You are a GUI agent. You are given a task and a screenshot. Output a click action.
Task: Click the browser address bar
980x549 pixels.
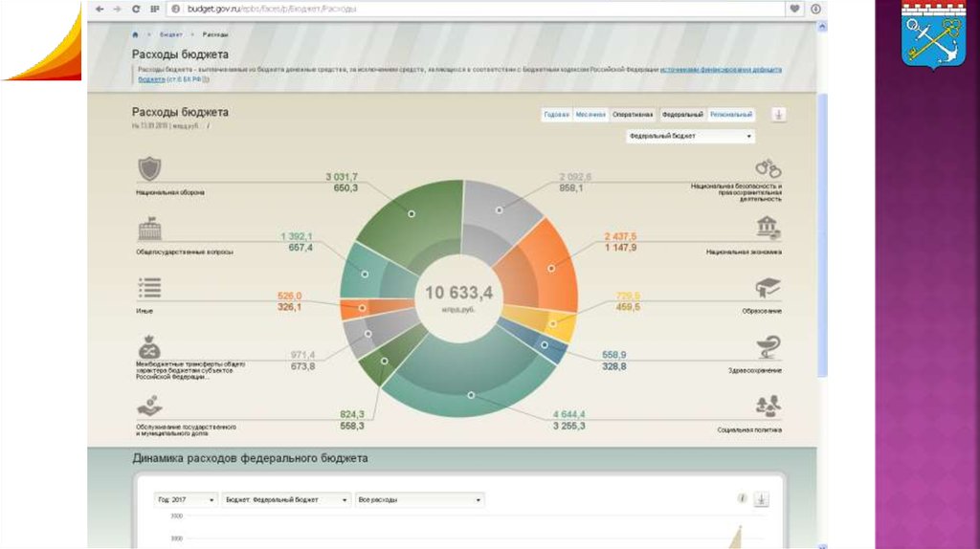479,9
